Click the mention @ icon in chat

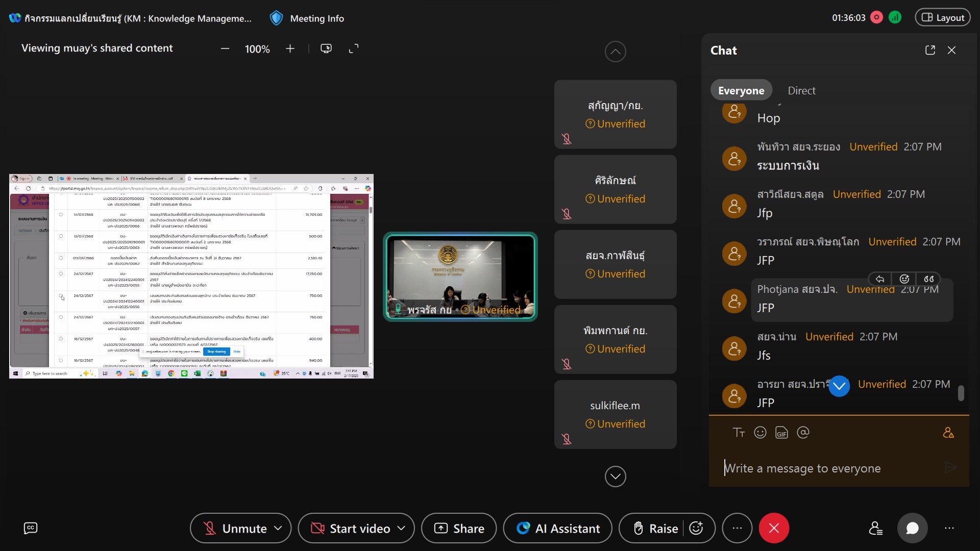pos(803,433)
